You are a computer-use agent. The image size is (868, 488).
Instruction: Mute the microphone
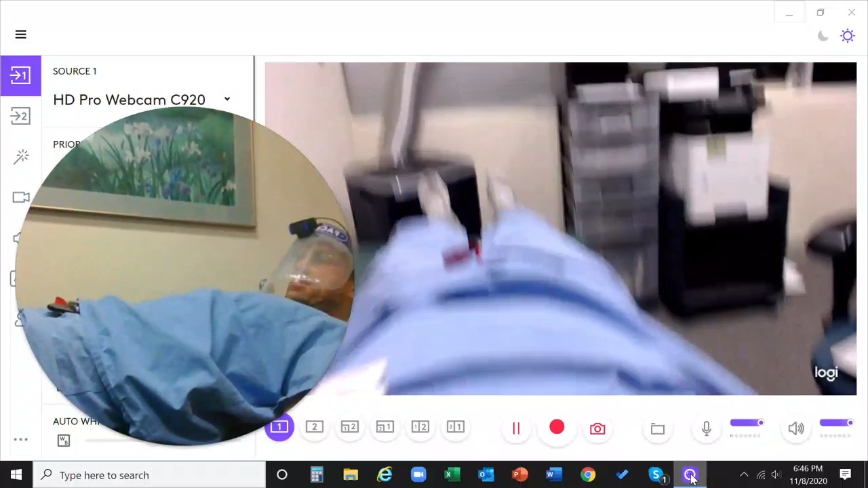point(706,428)
